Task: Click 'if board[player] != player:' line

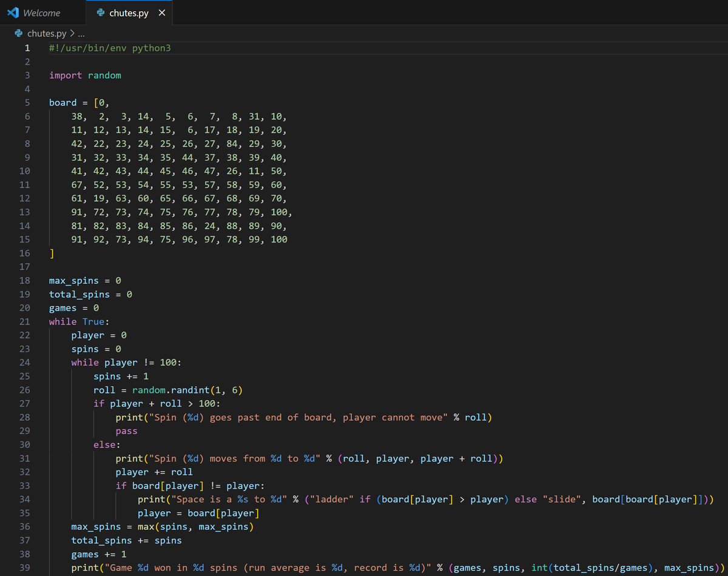Action: pyautogui.click(x=190, y=486)
